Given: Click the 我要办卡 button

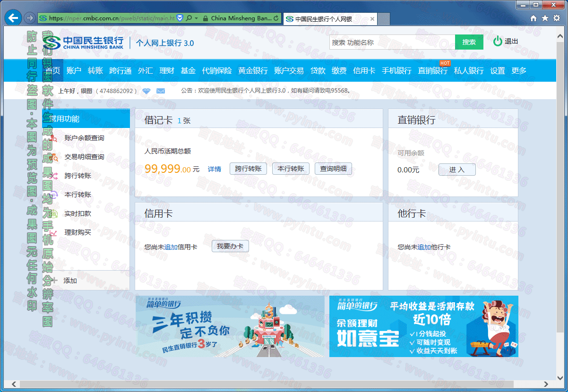Looking at the screenshot, I should pos(230,246).
